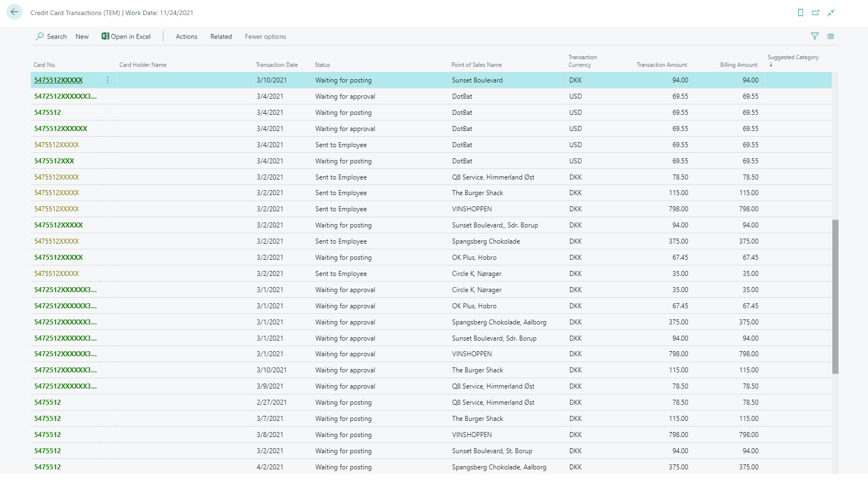Screen dimensions: 868x485
Task: Create a New transaction
Action: pos(82,37)
